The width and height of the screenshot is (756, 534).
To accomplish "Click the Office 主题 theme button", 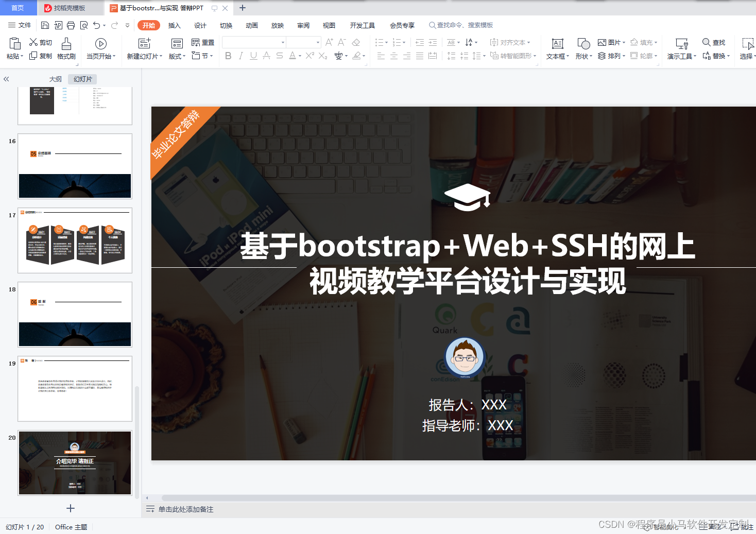I will pyautogui.click(x=71, y=527).
